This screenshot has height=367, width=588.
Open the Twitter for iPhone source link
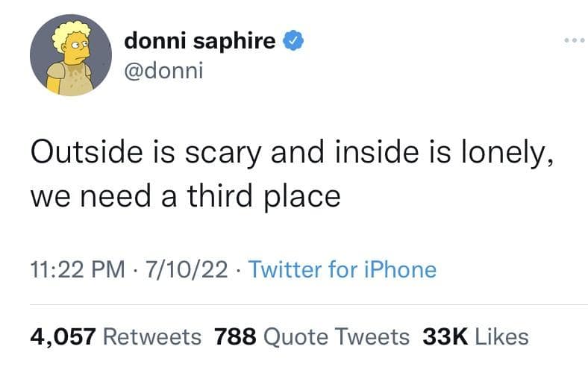click(341, 269)
